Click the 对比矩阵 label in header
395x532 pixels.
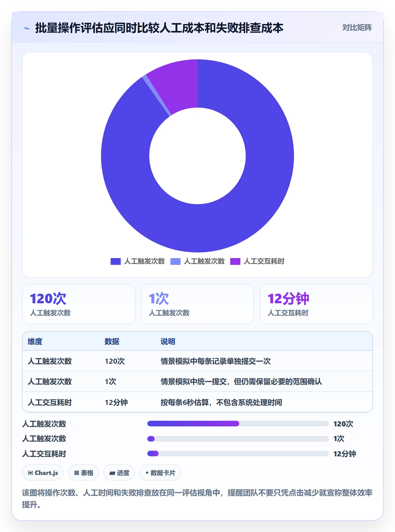(357, 27)
